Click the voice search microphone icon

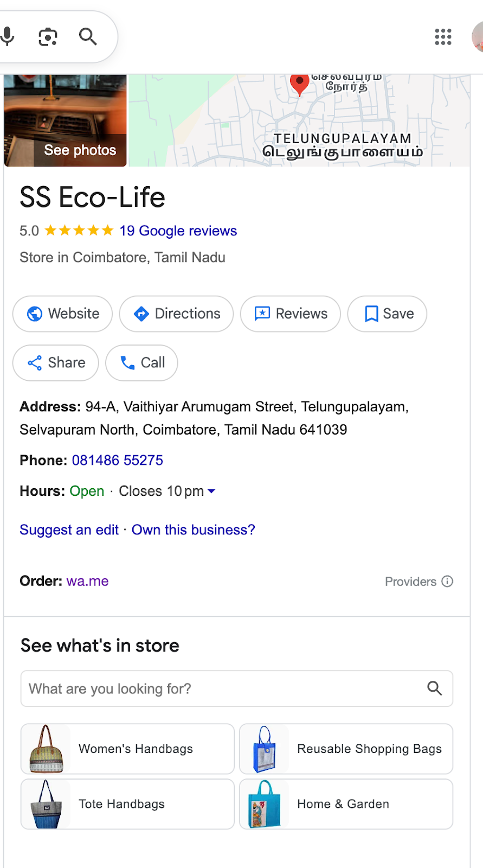(x=8, y=36)
